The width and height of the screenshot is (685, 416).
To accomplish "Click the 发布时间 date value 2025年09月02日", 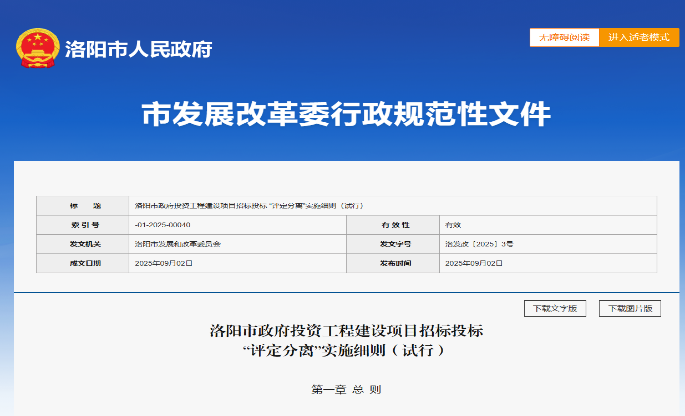I will 474,263.
